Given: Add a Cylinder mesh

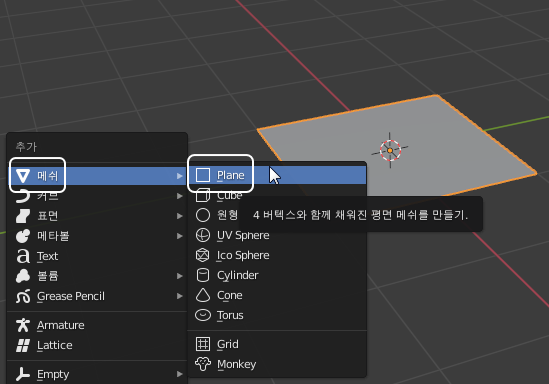Looking at the screenshot, I should click(277, 275).
